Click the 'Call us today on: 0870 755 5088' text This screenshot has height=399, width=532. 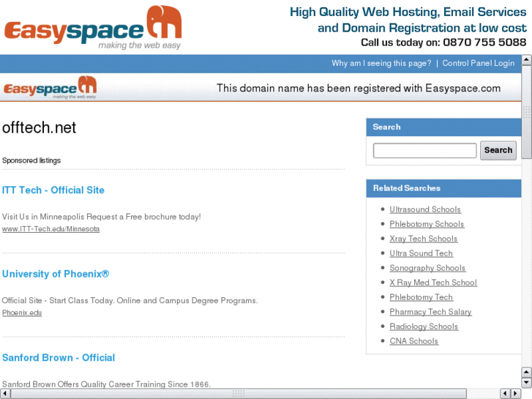[443, 42]
